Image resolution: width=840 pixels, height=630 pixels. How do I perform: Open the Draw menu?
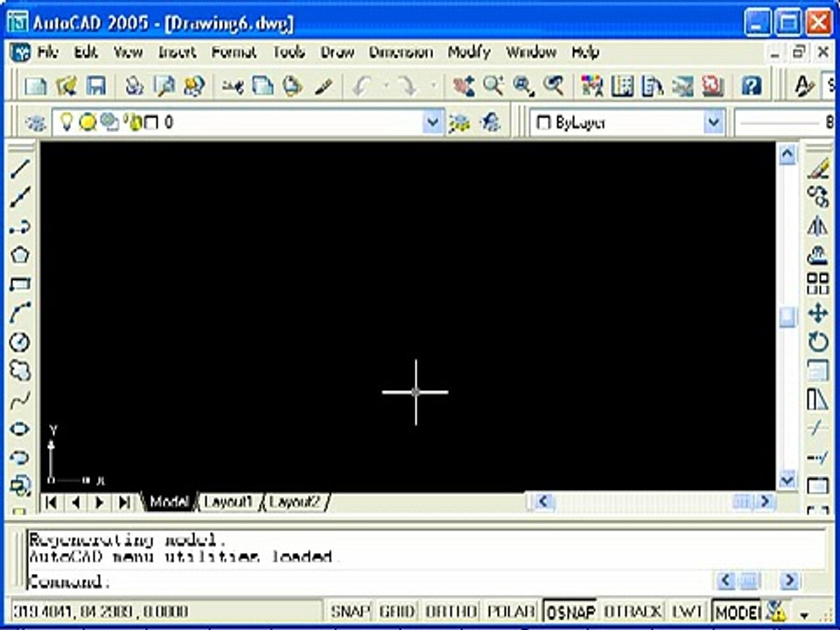[x=338, y=52]
